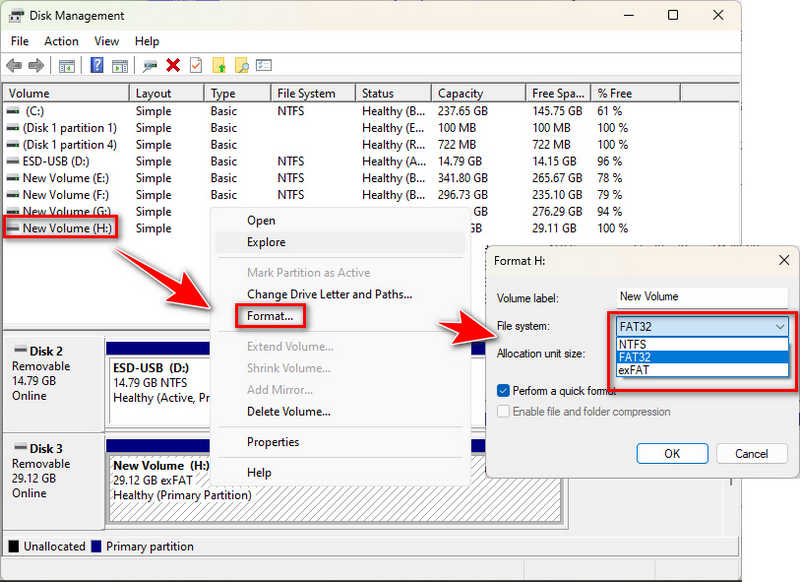800x582 pixels.
Task: Click OK in Format H: dialog
Action: tap(672, 453)
